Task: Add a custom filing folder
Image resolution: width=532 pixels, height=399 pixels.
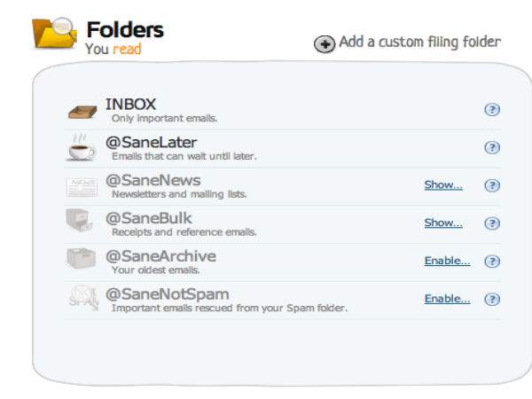Action: [419, 42]
